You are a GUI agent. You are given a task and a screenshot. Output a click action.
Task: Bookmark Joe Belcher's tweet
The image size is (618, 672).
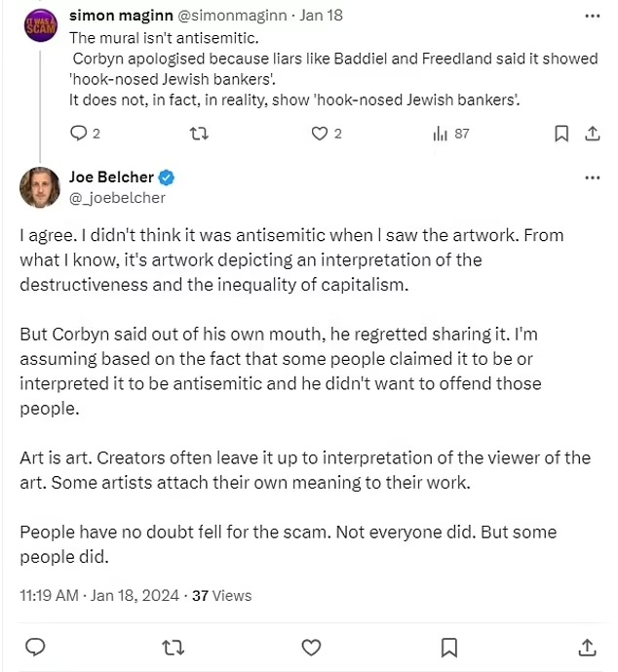coord(449,646)
